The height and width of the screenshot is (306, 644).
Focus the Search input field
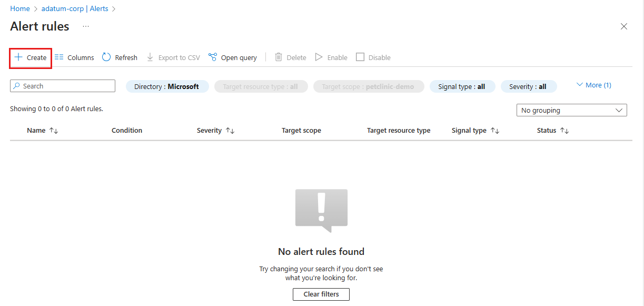pos(63,86)
